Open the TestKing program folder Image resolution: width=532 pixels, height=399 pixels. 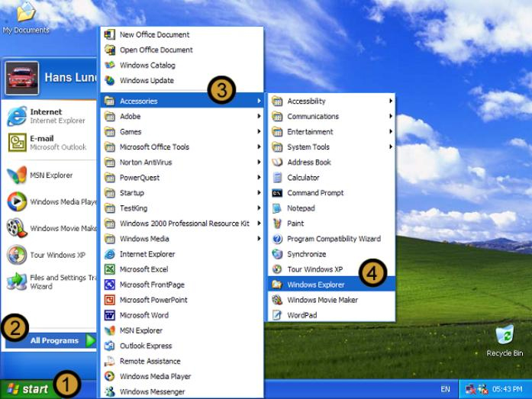pos(182,208)
